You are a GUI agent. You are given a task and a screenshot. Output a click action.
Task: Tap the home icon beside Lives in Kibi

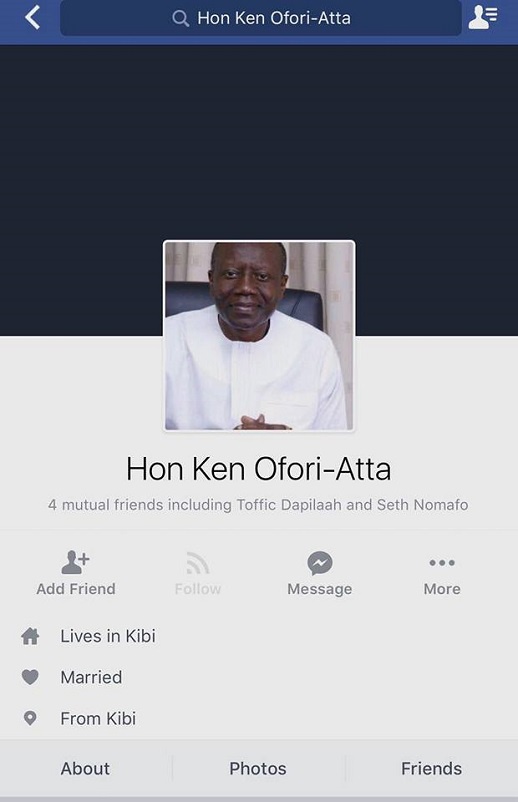pos(30,636)
